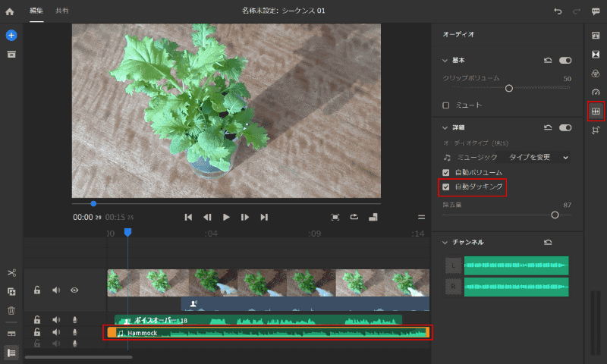Open the Speed panel icon
This screenshot has height=364, width=607.
point(596,93)
